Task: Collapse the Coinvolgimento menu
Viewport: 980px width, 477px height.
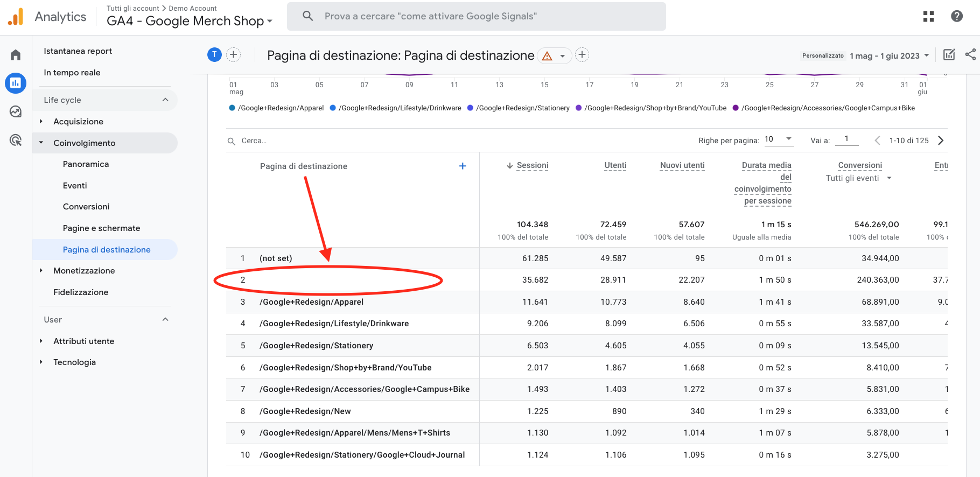Action: tap(41, 143)
